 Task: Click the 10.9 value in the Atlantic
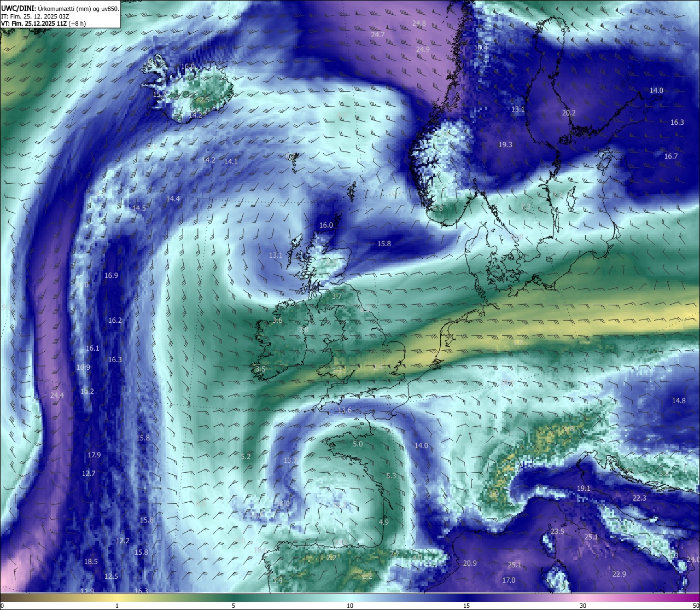83,368
